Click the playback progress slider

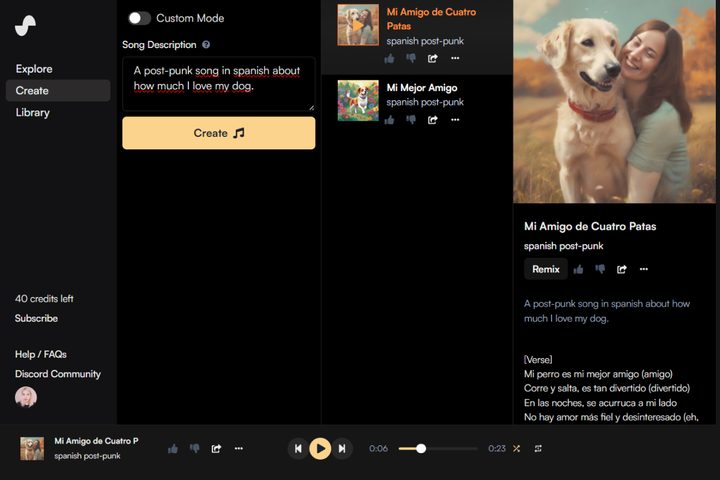click(438, 449)
